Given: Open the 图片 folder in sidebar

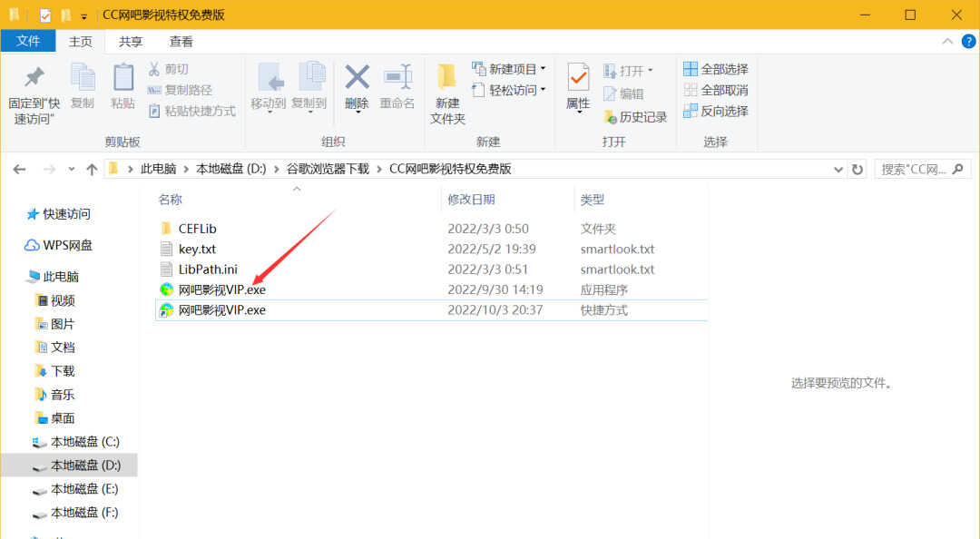Looking at the screenshot, I should [55, 324].
